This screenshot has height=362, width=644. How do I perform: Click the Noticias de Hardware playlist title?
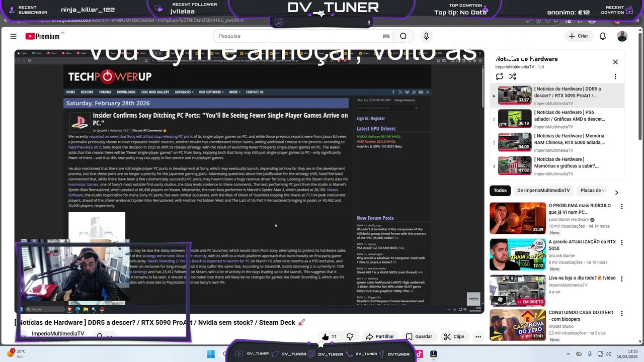(526, 59)
